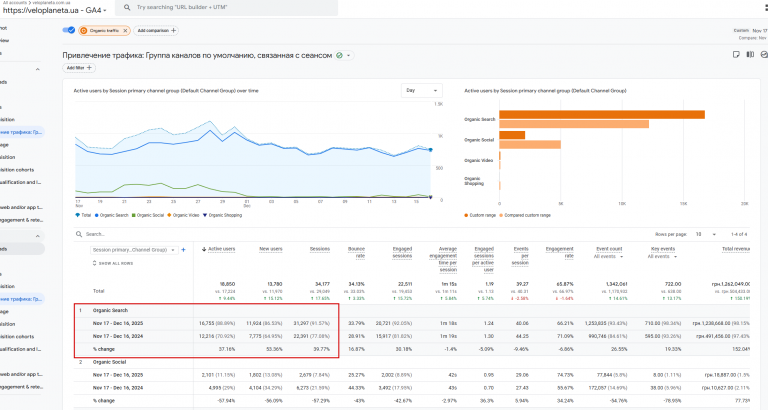Image resolution: width=768 pixels, height=410 pixels.
Task: Open the Day granularity dropdown
Action: [422, 90]
